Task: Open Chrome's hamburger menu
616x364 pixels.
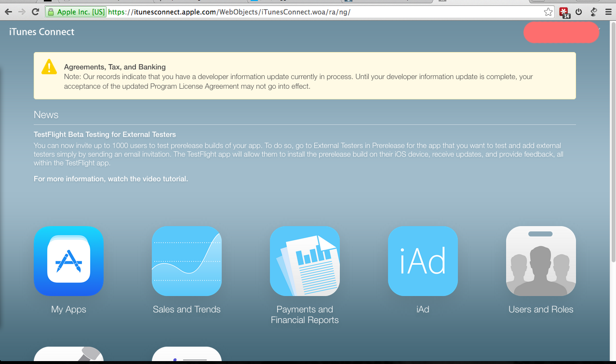Action: click(608, 12)
